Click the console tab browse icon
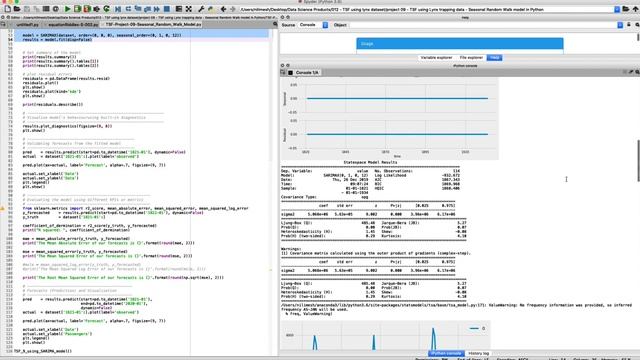 click(x=283, y=73)
